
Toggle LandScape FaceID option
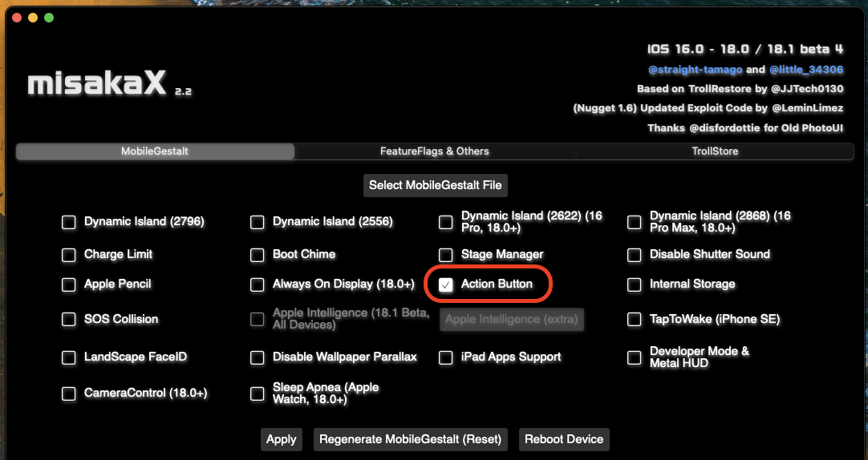pyautogui.click(x=69, y=357)
